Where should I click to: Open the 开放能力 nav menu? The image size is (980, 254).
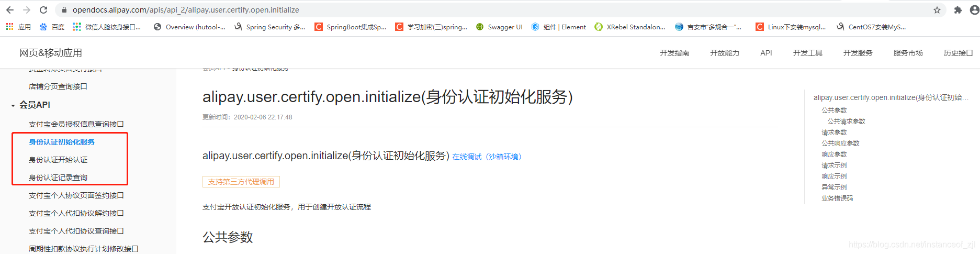point(725,53)
